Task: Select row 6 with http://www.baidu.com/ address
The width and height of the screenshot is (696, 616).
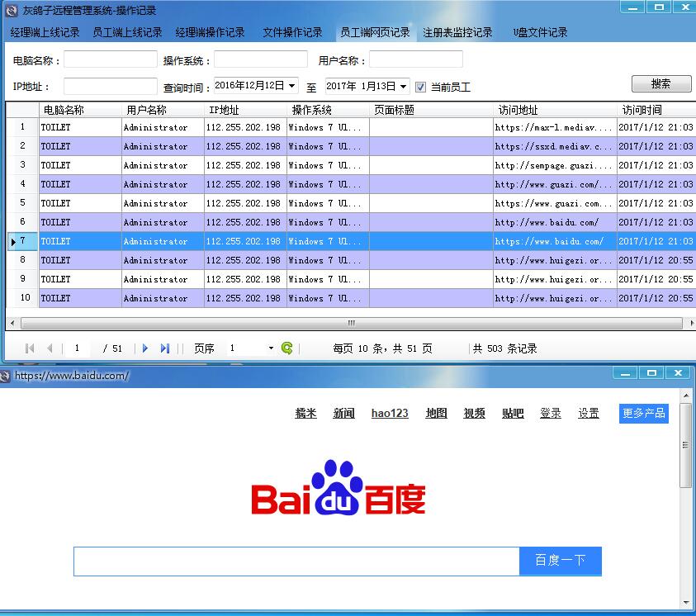Action: 351,222
